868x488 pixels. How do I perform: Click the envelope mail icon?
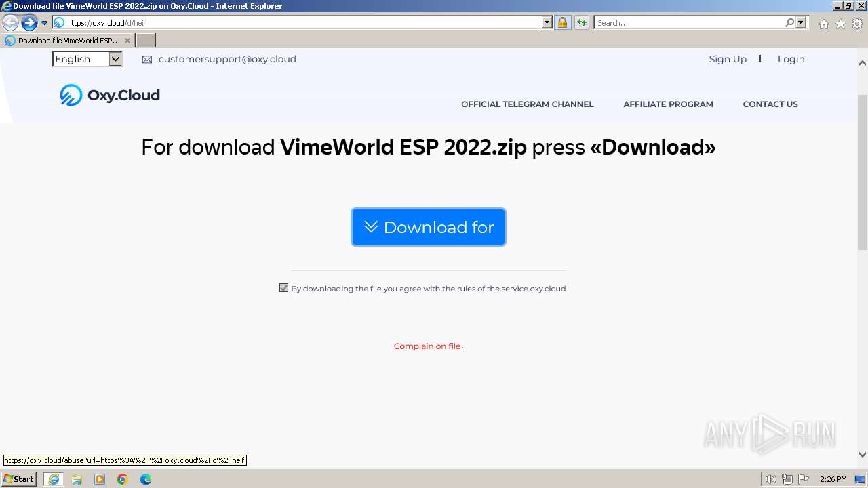click(x=147, y=60)
